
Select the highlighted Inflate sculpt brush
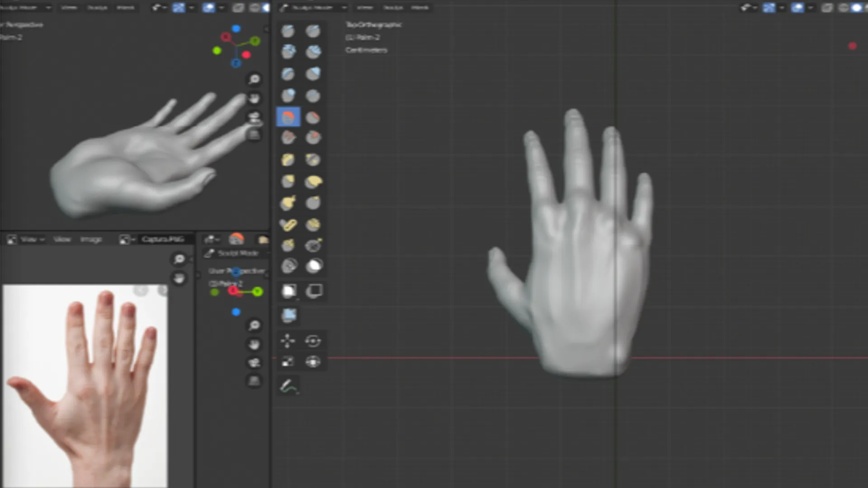[288, 117]
